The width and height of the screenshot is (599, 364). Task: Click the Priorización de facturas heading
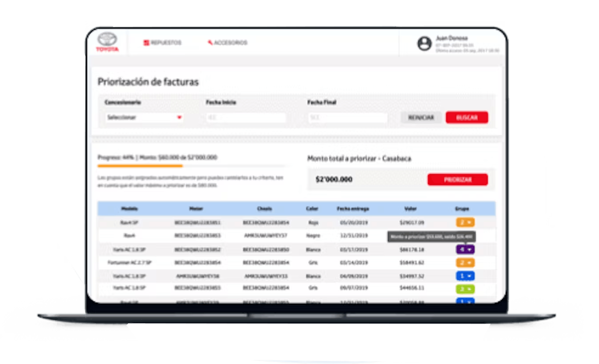tap(148, 82)
